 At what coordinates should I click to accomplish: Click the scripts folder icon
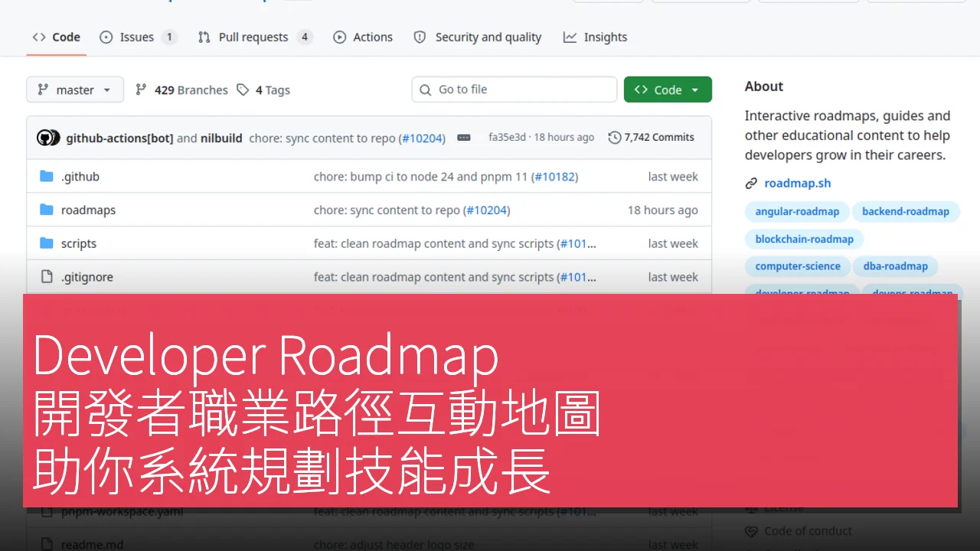47,243
